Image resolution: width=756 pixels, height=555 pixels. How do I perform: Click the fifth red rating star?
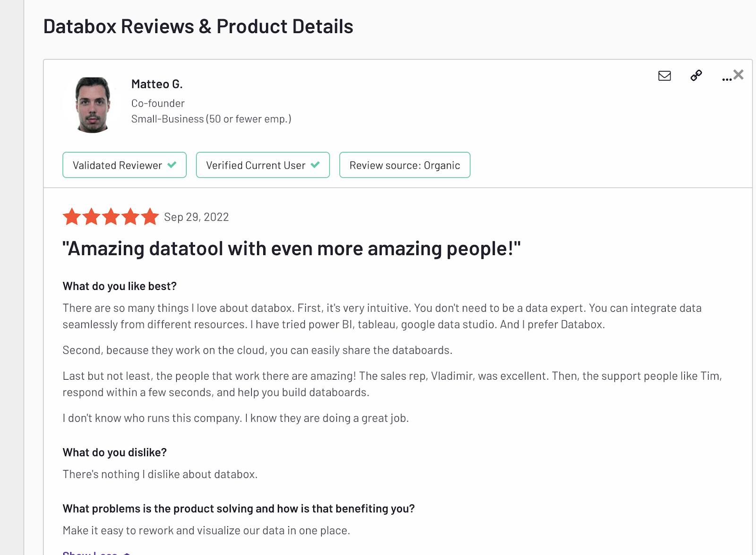(x=150, y=217)
